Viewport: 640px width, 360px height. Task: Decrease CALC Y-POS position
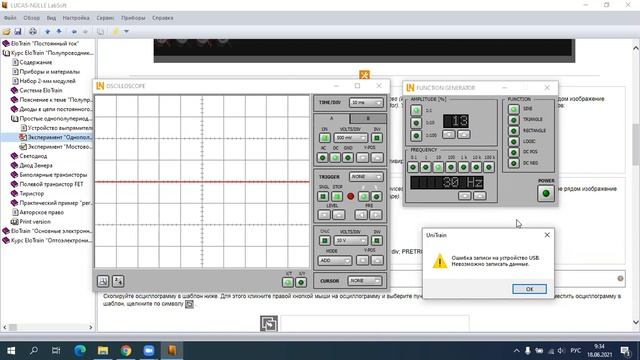point(362,260)
